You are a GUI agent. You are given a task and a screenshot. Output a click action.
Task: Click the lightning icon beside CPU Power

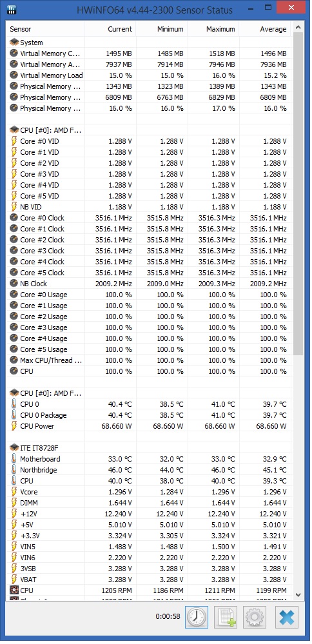point(14,426)
